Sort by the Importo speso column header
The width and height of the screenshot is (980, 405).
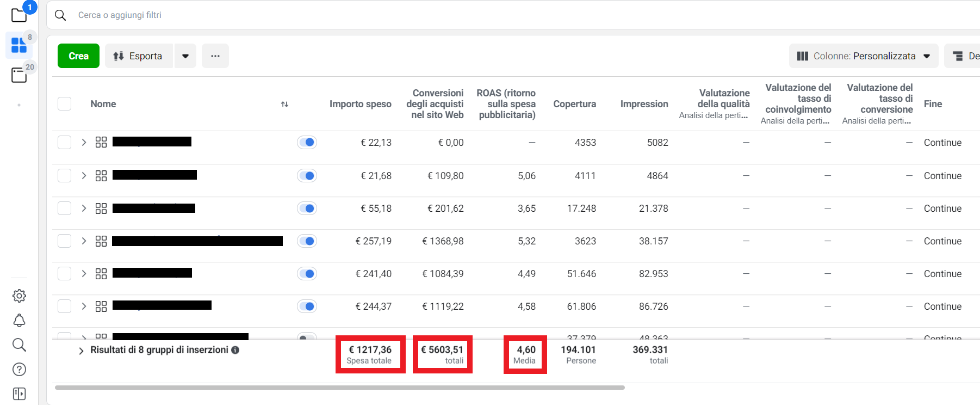(x=360, y=104)
